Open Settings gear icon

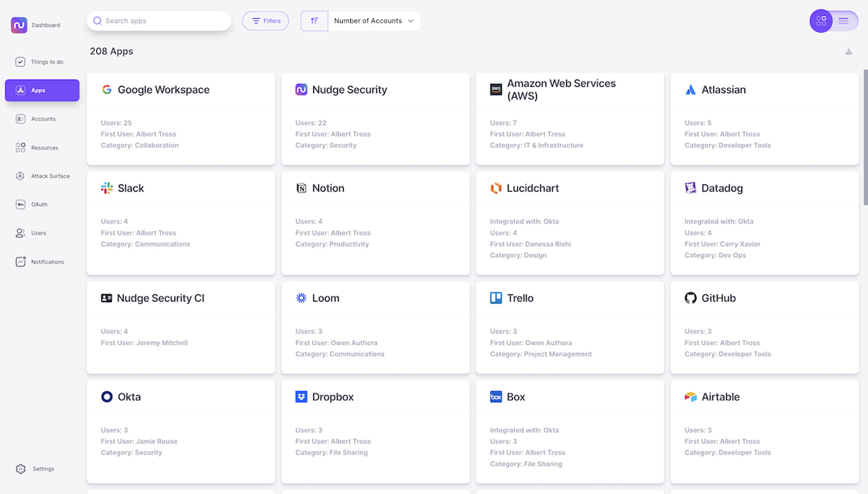tap(21, 469)
